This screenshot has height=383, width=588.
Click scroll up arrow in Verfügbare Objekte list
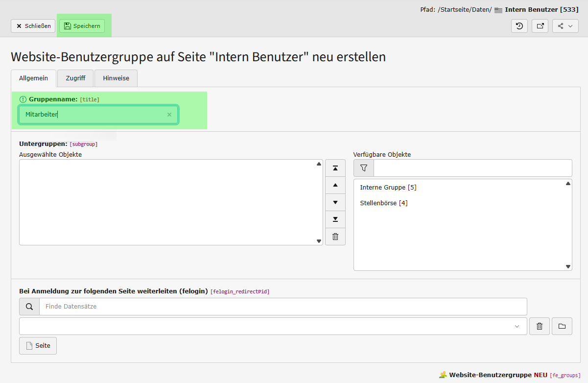tap(568, 184)
